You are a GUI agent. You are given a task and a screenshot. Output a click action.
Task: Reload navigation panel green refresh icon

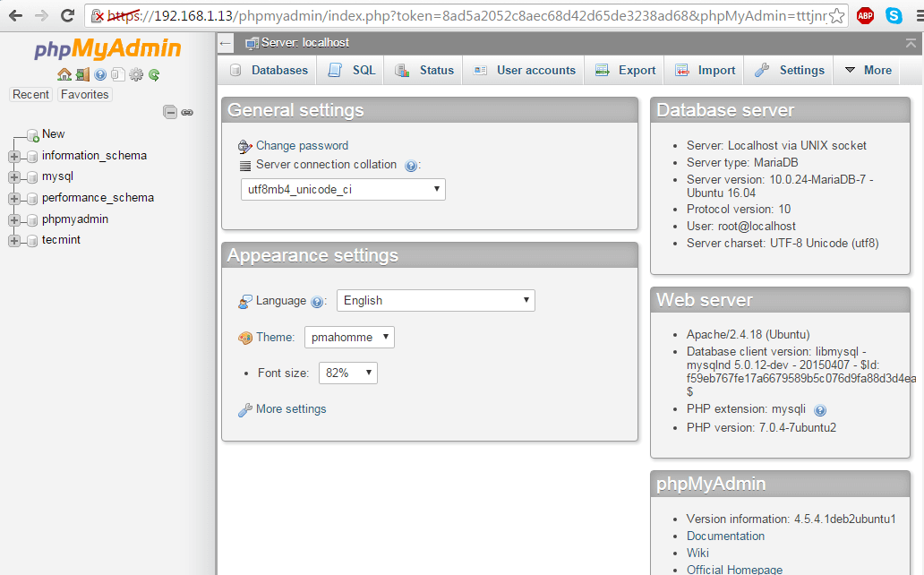(154, 74)
